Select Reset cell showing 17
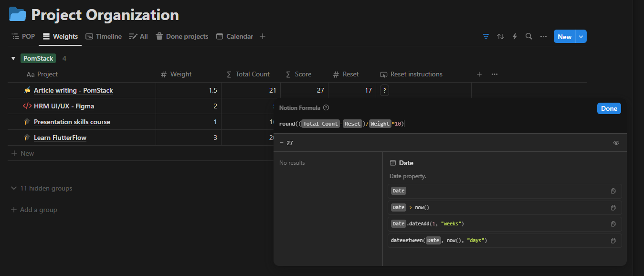The image size is (644, 276). coord(352,90)
